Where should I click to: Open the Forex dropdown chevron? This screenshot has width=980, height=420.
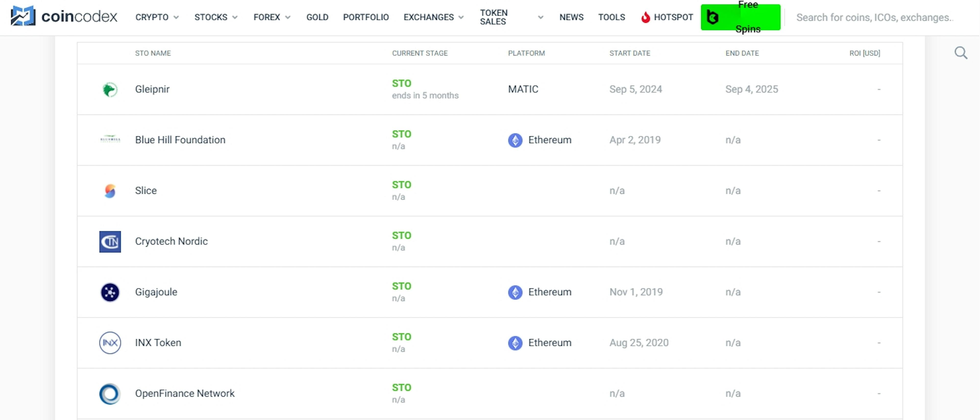(288, 18)
